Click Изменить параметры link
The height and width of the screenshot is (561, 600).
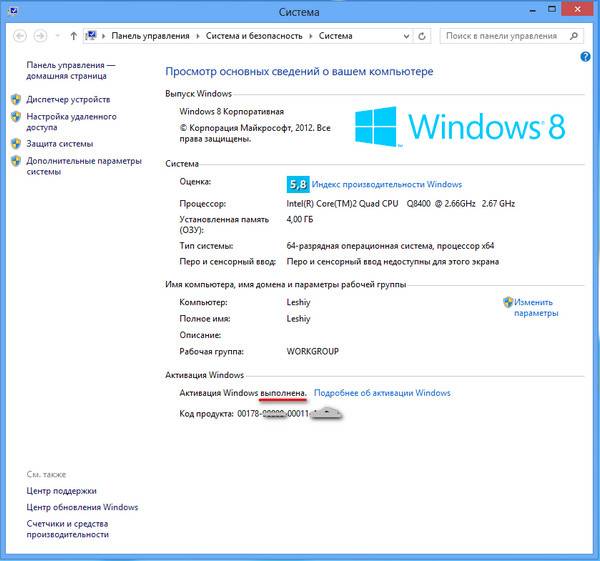536,308
